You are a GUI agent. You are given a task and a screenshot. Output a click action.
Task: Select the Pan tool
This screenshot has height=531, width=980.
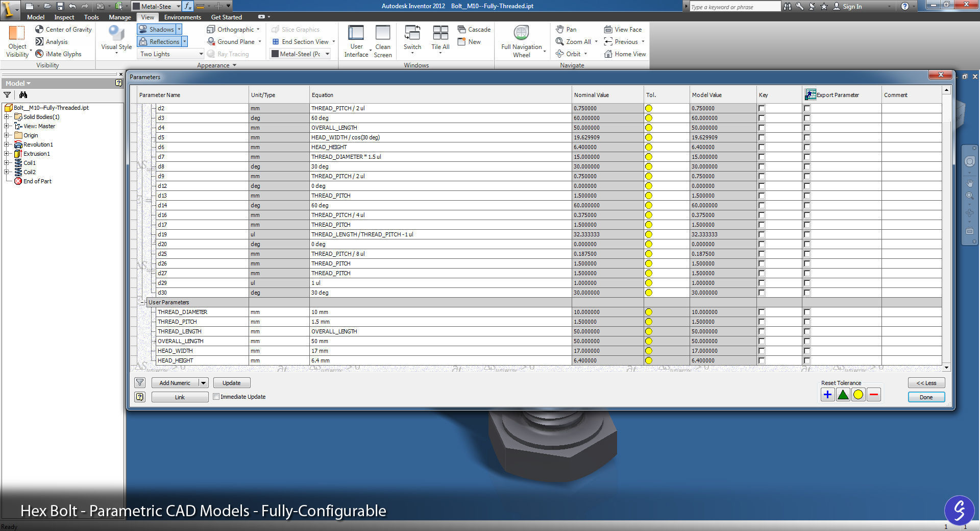coord(566,29)
